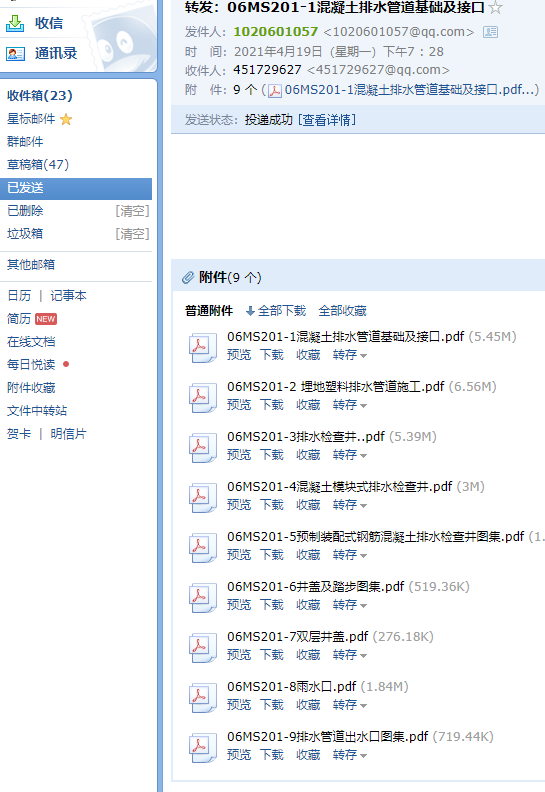Screen dimensions: 545x792
Task: Click PDF icon of 06MS201-1混凝土排水管道基础及接口.pdf
Action: click(x=202, y=346)
